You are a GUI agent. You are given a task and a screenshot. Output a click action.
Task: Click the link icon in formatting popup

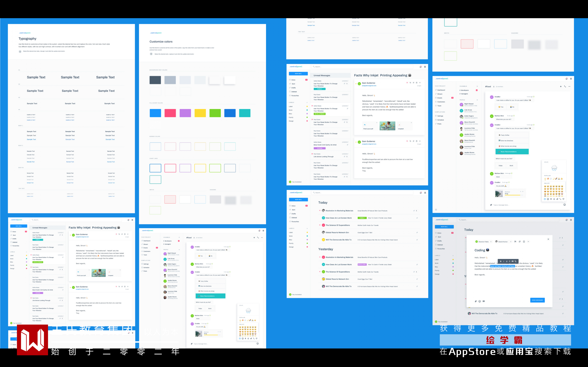516,261
